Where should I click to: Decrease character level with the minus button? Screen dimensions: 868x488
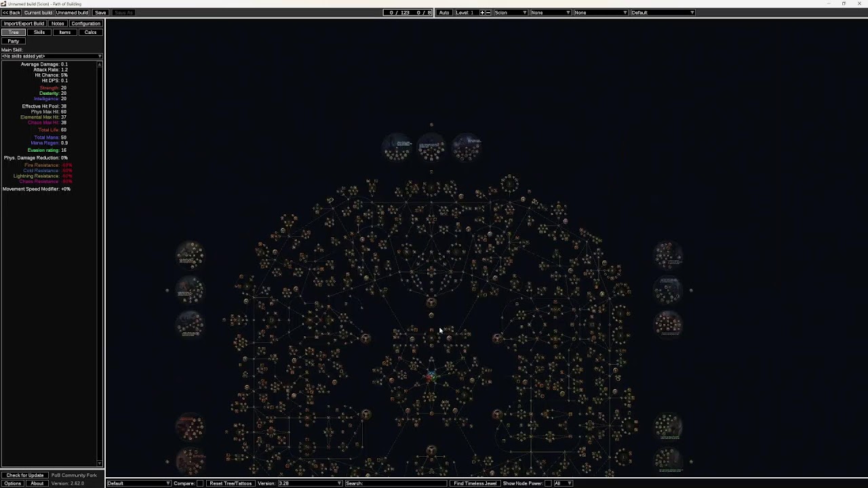[488, 12]
